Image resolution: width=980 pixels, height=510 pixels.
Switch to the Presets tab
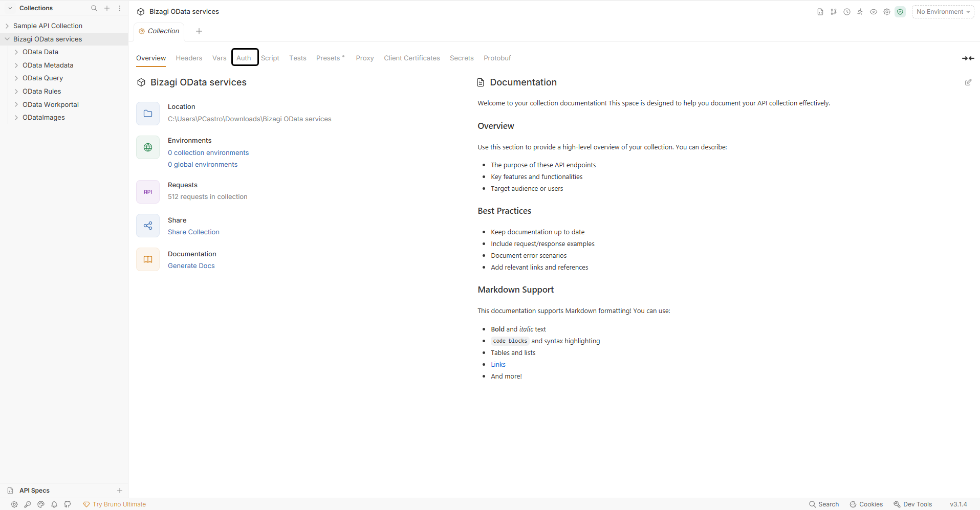tap(330, 58)
